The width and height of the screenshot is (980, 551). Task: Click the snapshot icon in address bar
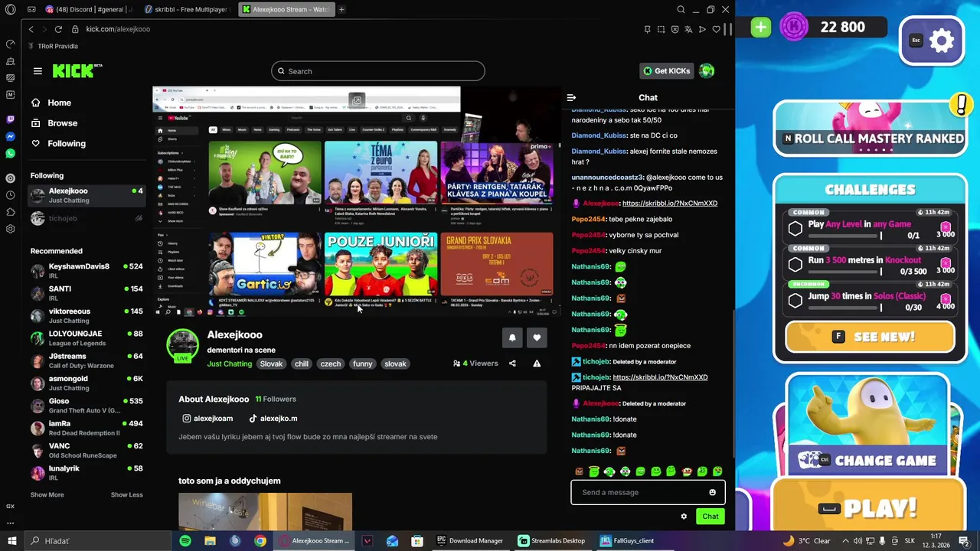pos(661,29)
